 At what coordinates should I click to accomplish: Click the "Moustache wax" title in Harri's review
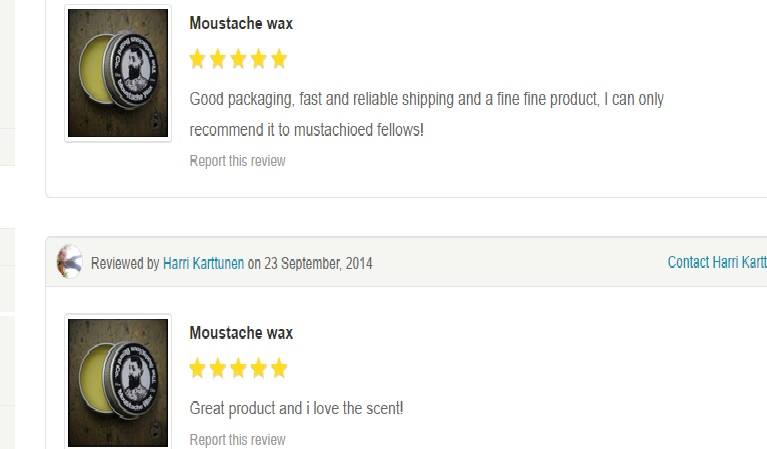coord(241,333)
